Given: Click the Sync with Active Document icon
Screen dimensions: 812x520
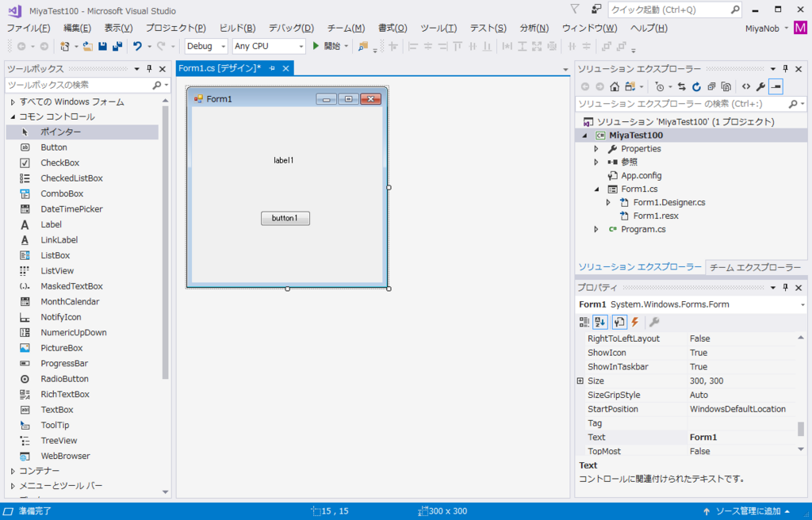Looking at the screenshot, I should point(681,86).
